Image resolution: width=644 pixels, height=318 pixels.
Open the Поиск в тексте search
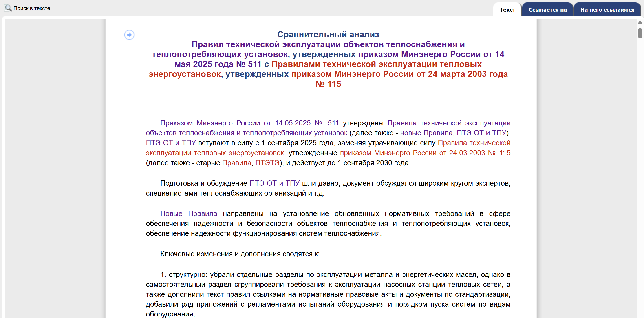click(x=32, y=8)
